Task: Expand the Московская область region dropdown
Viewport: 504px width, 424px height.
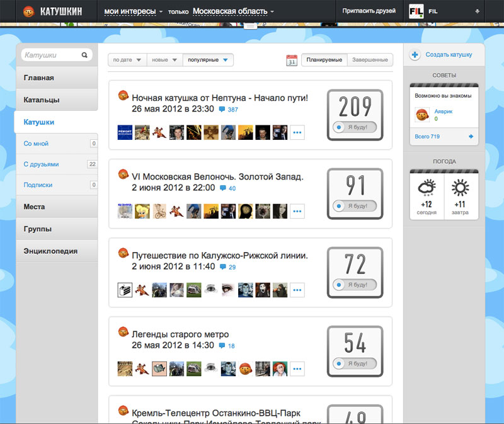Action: click(233, 11)
